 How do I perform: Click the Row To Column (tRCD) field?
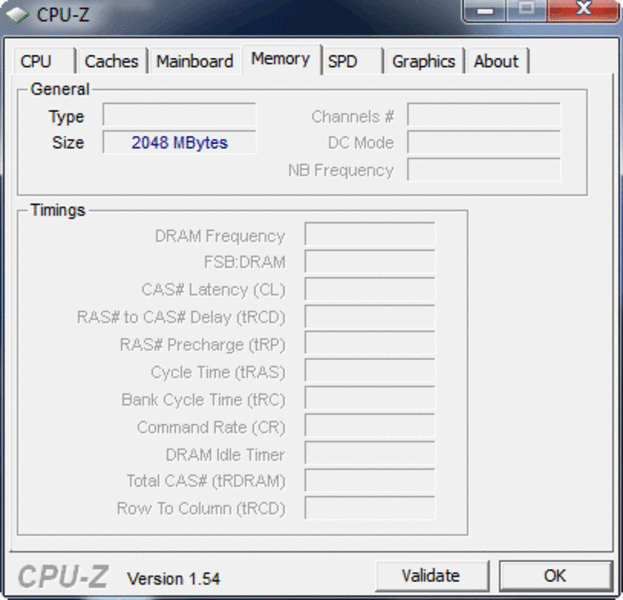coord(370,508)
